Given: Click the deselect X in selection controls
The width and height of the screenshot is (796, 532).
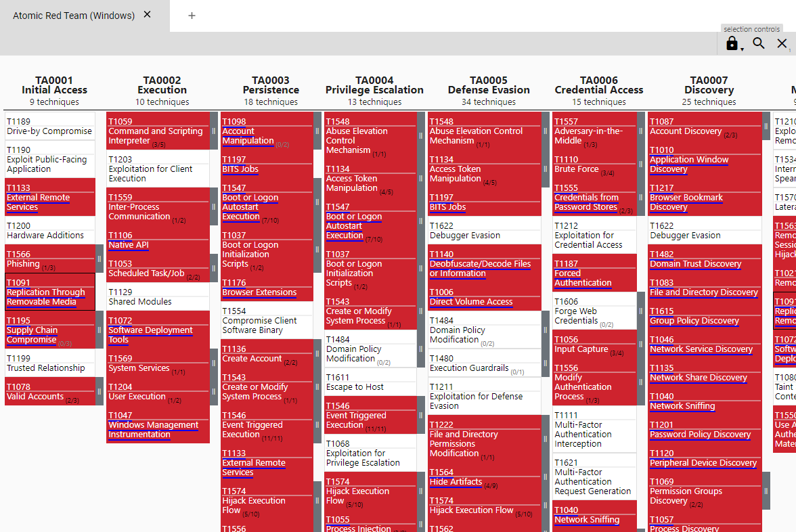Looking at the screenshot, I should tap(782, 43).
